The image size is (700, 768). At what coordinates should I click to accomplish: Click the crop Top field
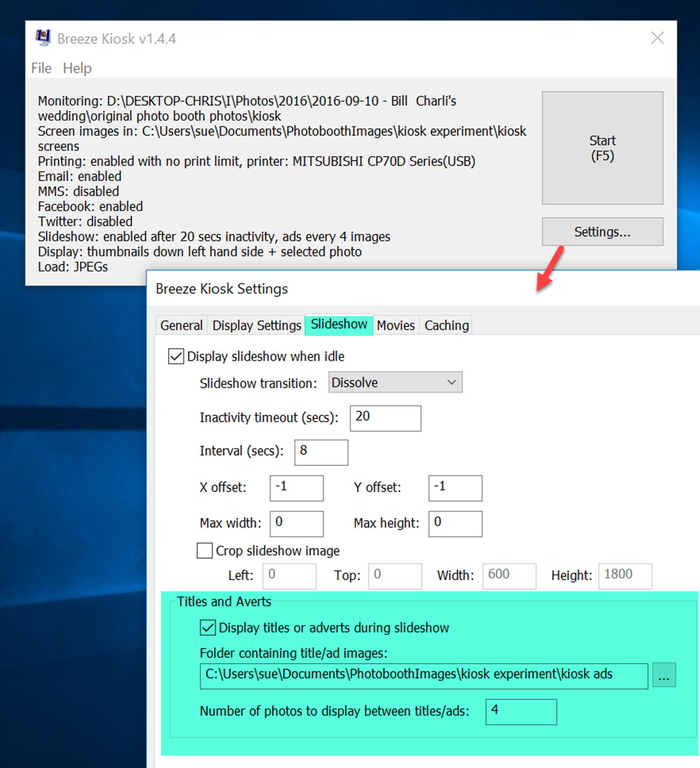click(x=395, y=576)
